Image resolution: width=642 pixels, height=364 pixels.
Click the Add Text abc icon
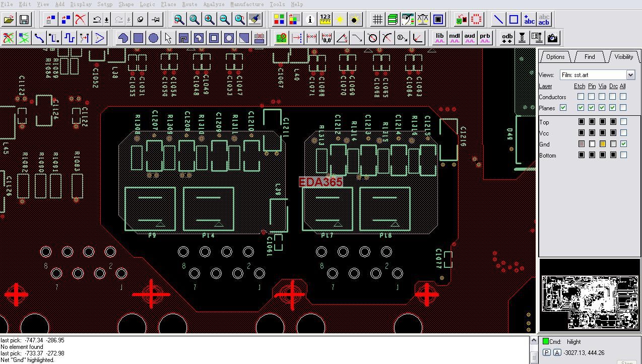click(x=529, y=20)
